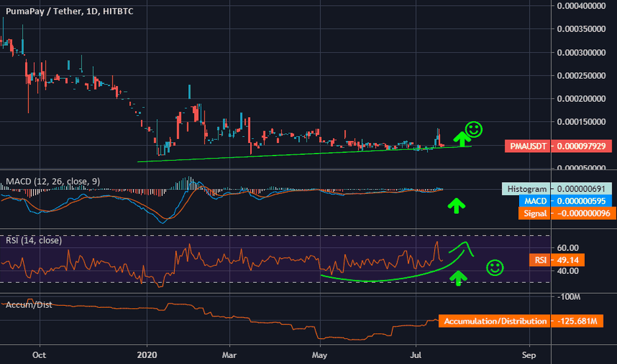The image size is (617, 364).
Task: Click the 0.000150000 price axis label
Action: (581, 122)
